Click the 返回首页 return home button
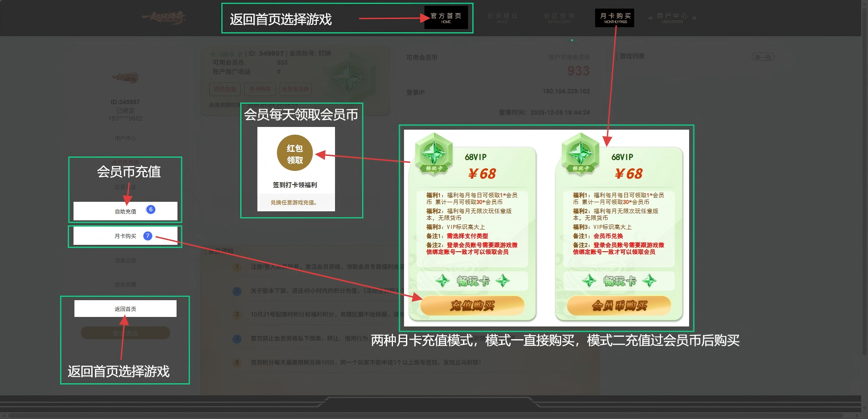The image size is (868, 419). [125, 308]
